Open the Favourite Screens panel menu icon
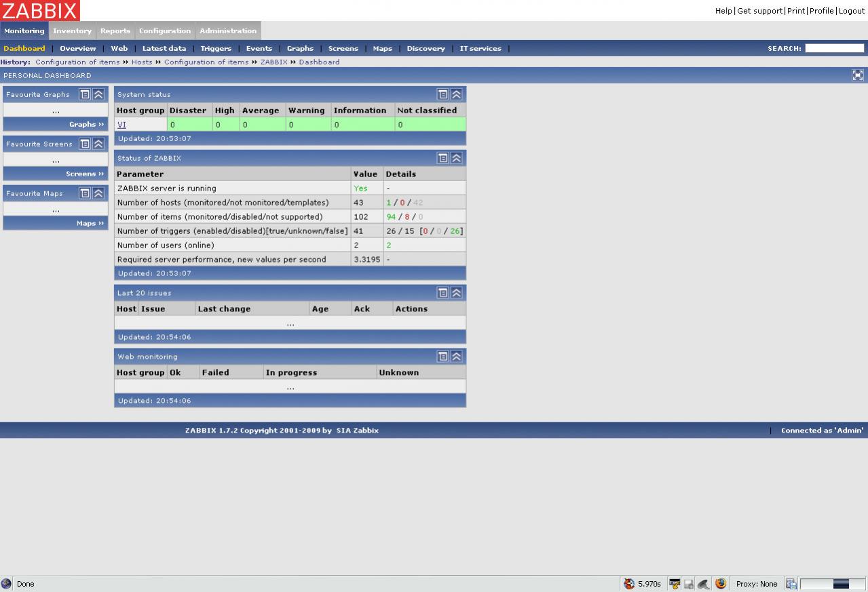868x592 pixels. click(85, 144)
